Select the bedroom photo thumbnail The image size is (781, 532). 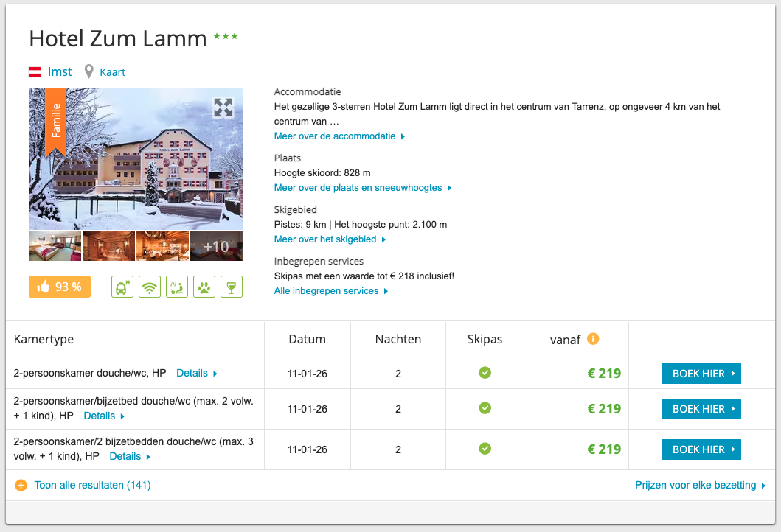(x=55, y=246)
